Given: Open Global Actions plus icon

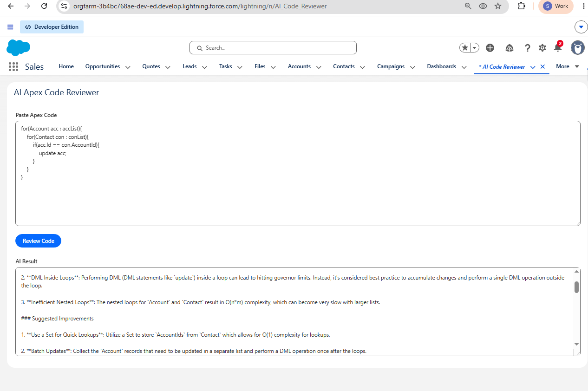Looking at the screenshot, I should coord(490,48).
